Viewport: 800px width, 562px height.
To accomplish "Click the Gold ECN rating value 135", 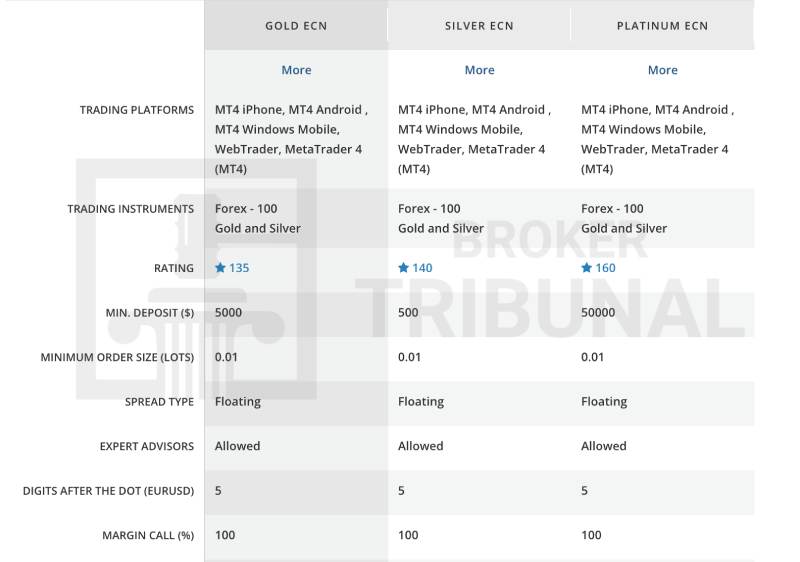I will [239, 268].
